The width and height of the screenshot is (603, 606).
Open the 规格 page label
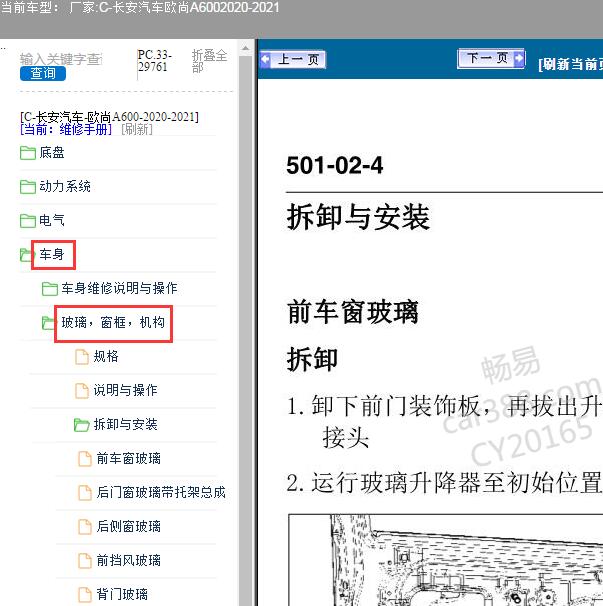(106, 356)
